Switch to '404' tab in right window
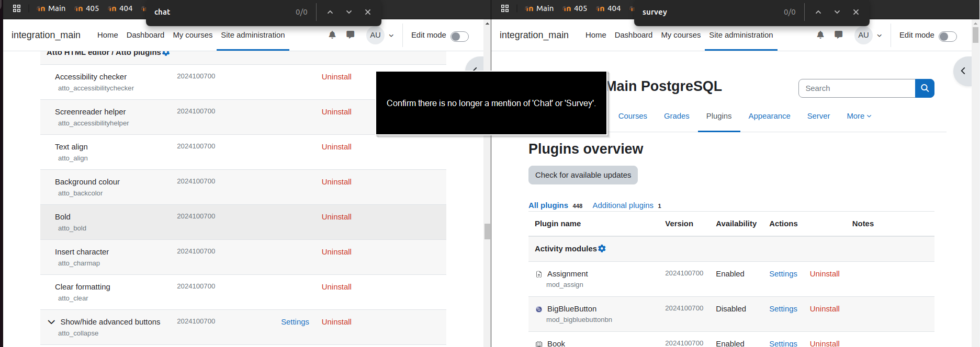 click(609, 8)
